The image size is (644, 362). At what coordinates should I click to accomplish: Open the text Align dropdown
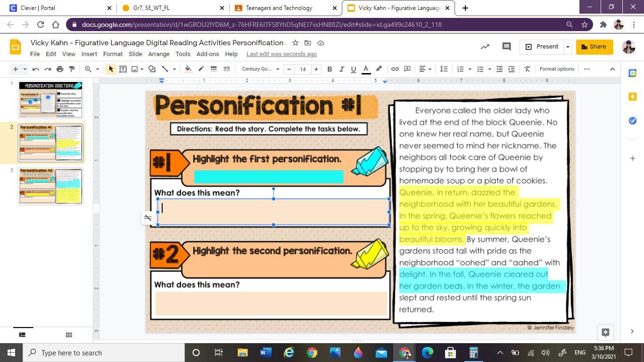[x=425, y=69]
